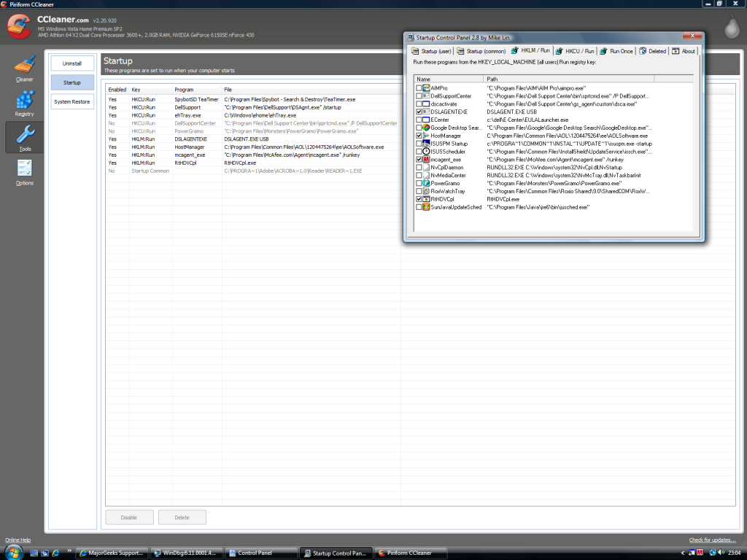747x560 pixels.
Task: Click the Google Desktop Search entry icon
Action: pyautogui.click(x=425, y=128)
